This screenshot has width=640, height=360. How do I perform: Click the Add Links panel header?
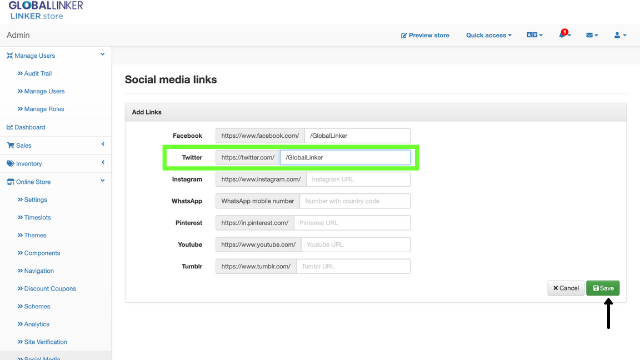click(x=376, y=112)
